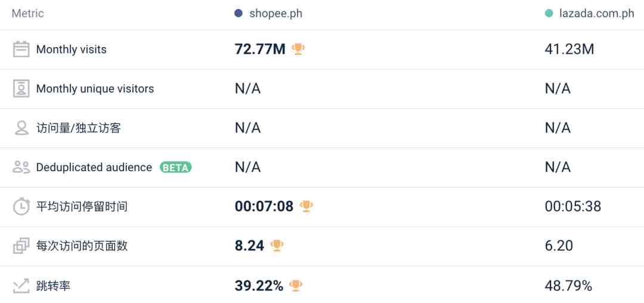Click the bounce arrow icon beside 跳转率
Screen dimensions: 644x303
[x=21, y=285]
